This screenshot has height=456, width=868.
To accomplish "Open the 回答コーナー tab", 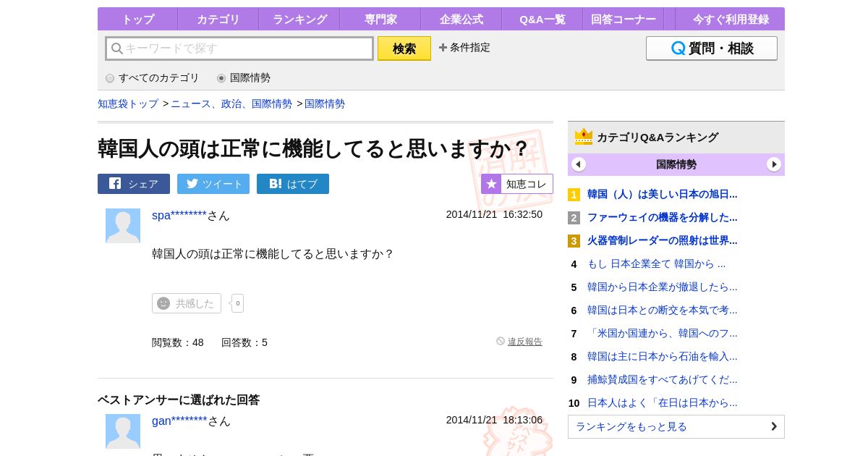I will pos(624,19).
